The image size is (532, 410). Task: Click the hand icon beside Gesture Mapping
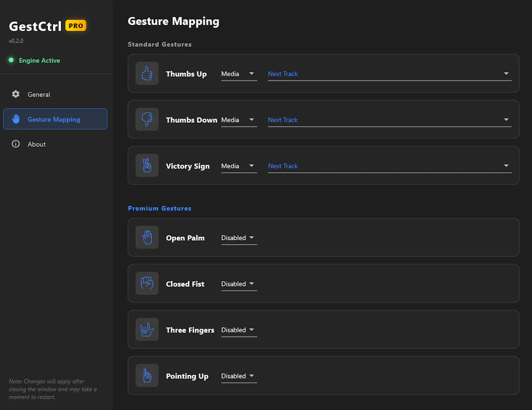(16, 119)
